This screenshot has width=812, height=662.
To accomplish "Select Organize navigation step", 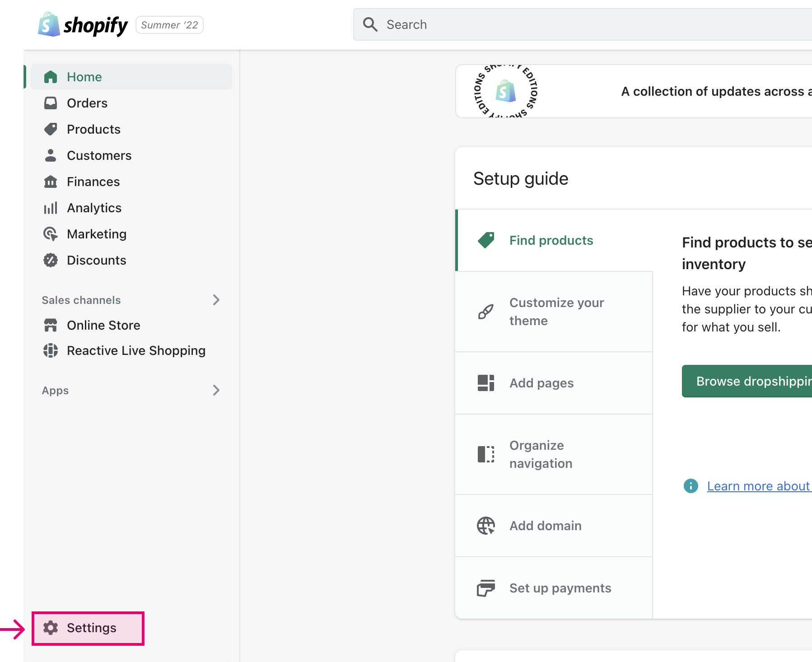I will [x=554, y=454].
